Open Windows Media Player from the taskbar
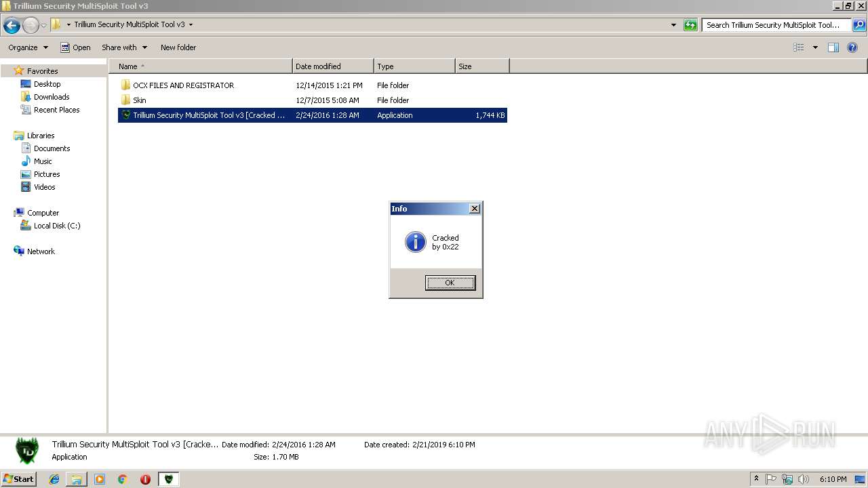 (x=100, y=479)
